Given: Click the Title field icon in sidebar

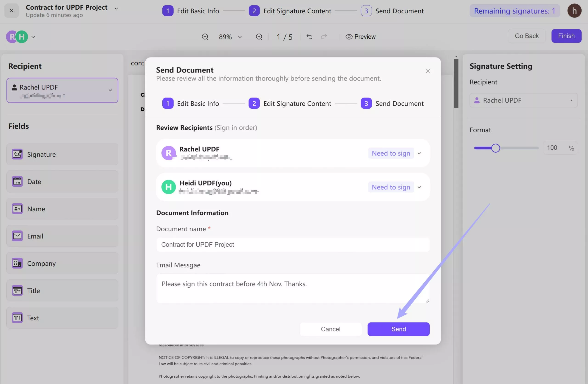Looking at the screenshot, I should (17, 290).
